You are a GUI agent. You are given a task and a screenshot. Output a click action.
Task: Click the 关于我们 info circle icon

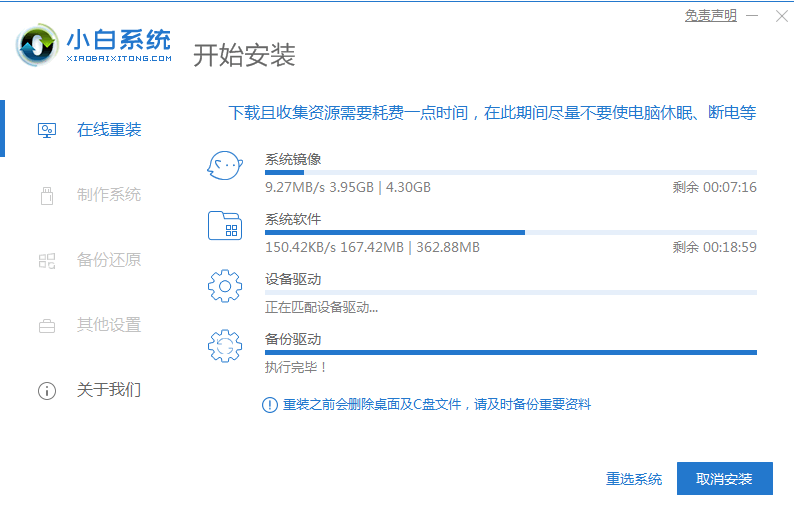coord(47,390)
